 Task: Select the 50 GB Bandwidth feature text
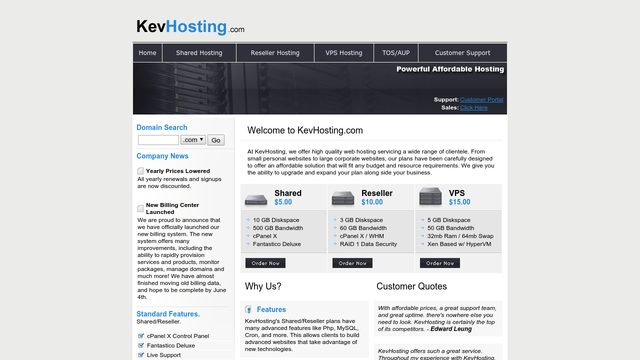tap(451, 228)
